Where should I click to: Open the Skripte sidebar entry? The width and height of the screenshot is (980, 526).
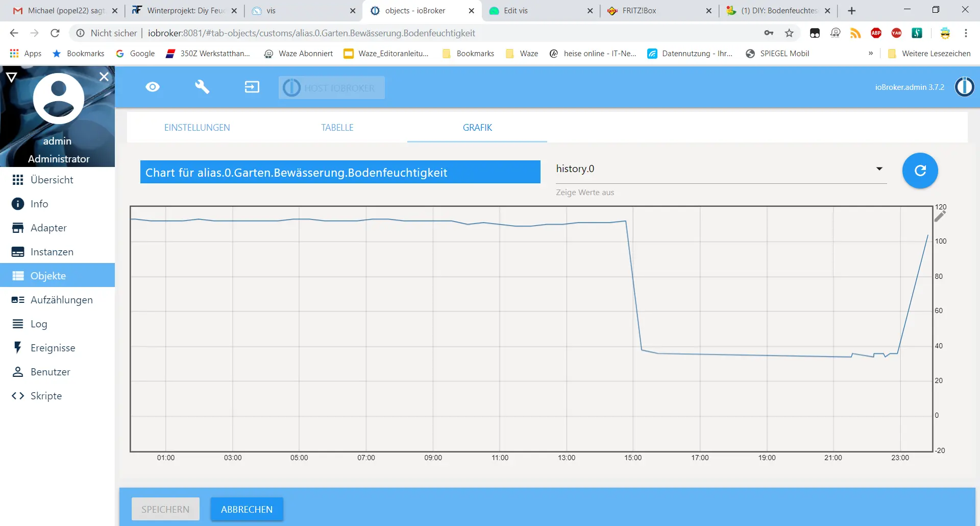(x=46, y=396)
